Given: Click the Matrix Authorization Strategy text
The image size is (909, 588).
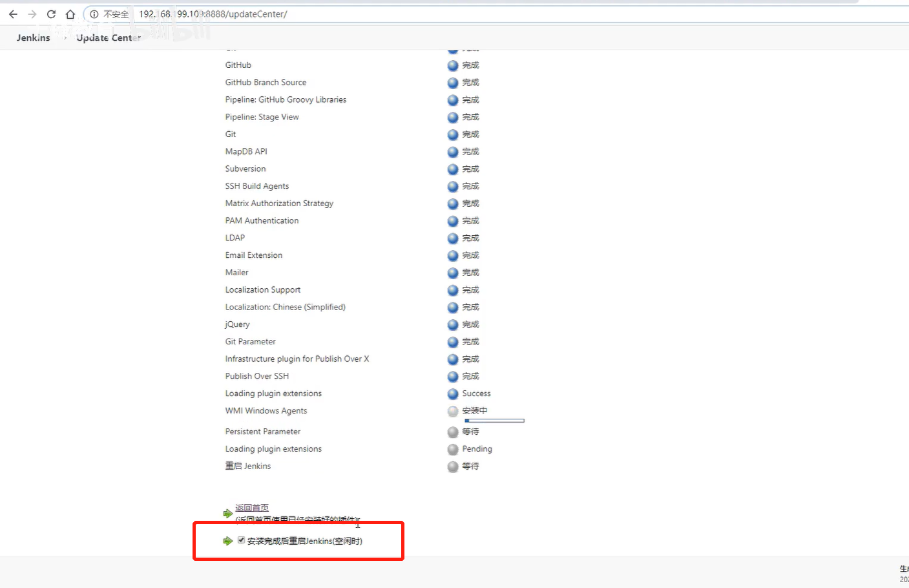Looking at the screenshot, I should point(279,204).
